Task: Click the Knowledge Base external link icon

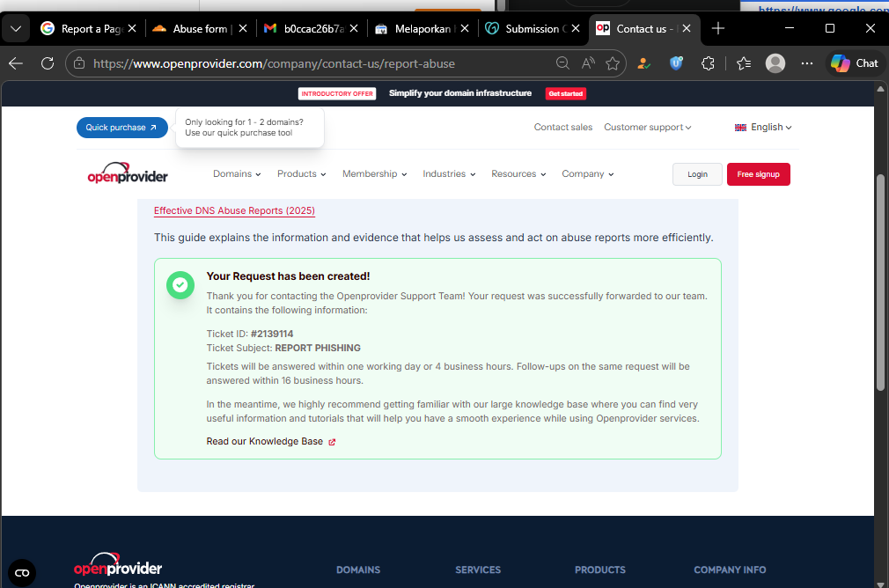Action: point(332,442)
